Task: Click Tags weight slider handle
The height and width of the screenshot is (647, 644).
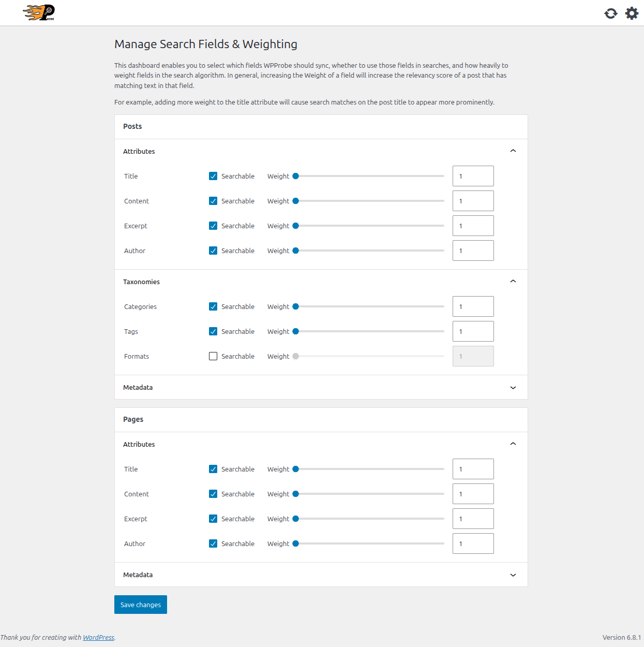Action: 296,331
